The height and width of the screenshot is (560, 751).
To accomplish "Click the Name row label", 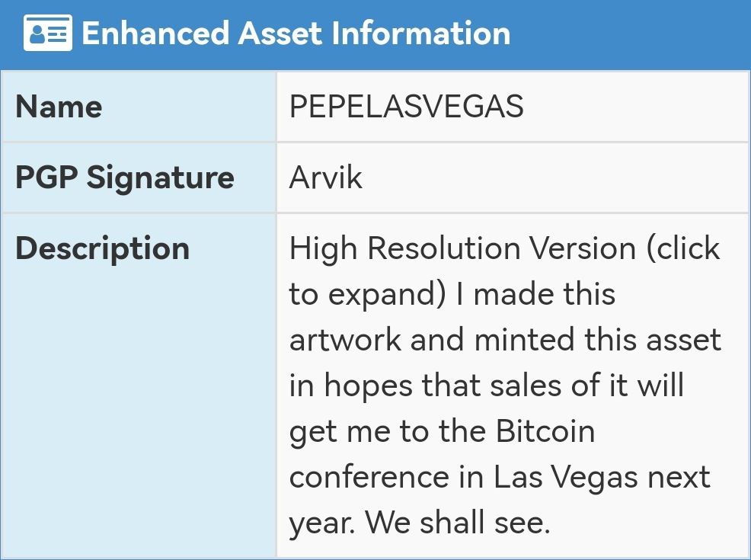I will [59, 107].
